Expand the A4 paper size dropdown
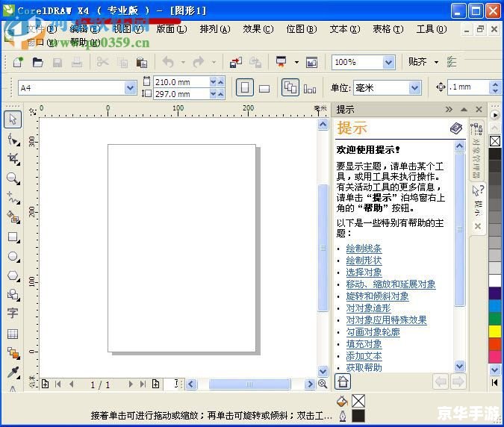This screenshot has height=427, width=504. [130, 88]
